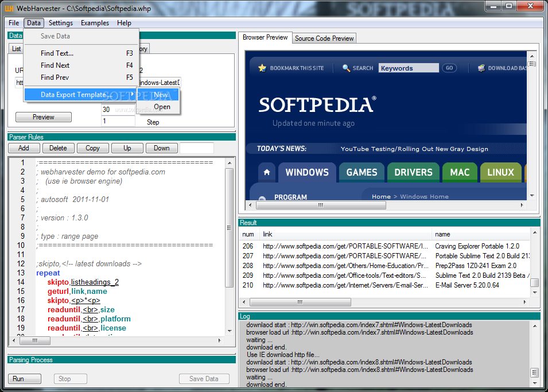548x392 pixels.
Task: Click parser rules horizontal scrollbar thumb
Action: (x=35, y=340)
